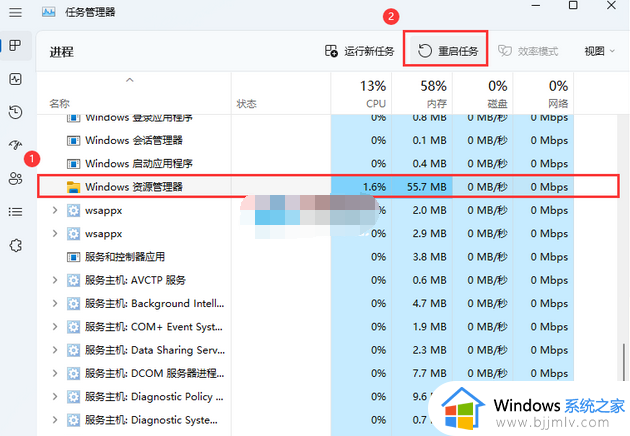Click gear icon of COM+ Event Syst... row
Viewport: 630px width, 436px height.
click(x=73, y=327)
